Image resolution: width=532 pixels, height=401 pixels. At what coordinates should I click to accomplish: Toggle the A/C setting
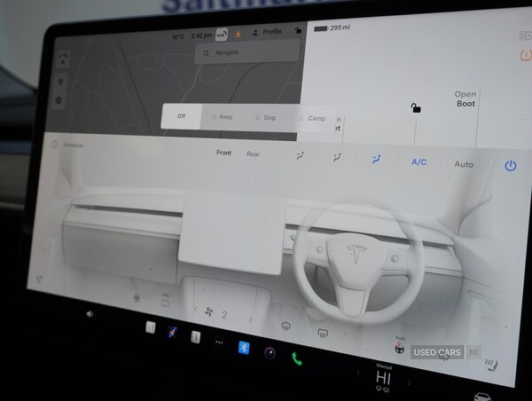(x=419, y=162)
